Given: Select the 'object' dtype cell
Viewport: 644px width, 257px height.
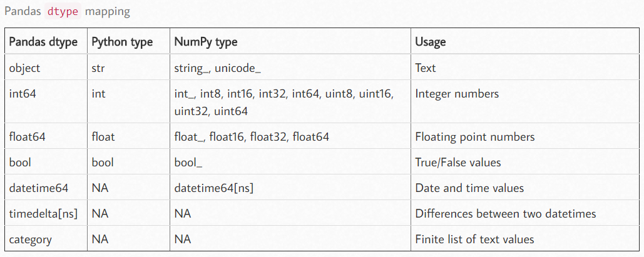Looking at the screenshot, I should (x=26, y=68).
